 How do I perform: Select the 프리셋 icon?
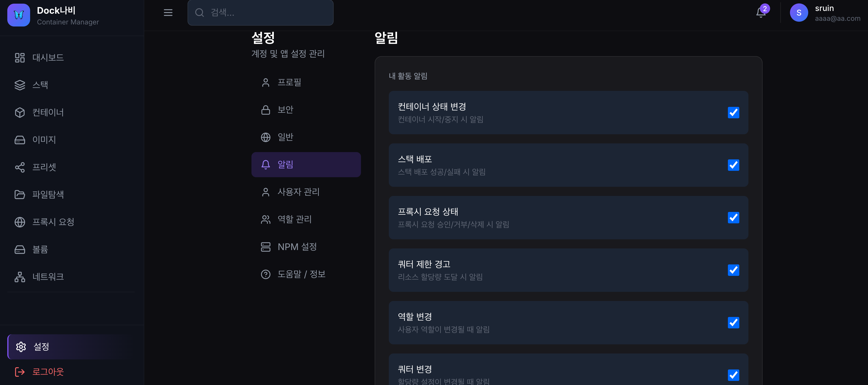pos(20,167)
